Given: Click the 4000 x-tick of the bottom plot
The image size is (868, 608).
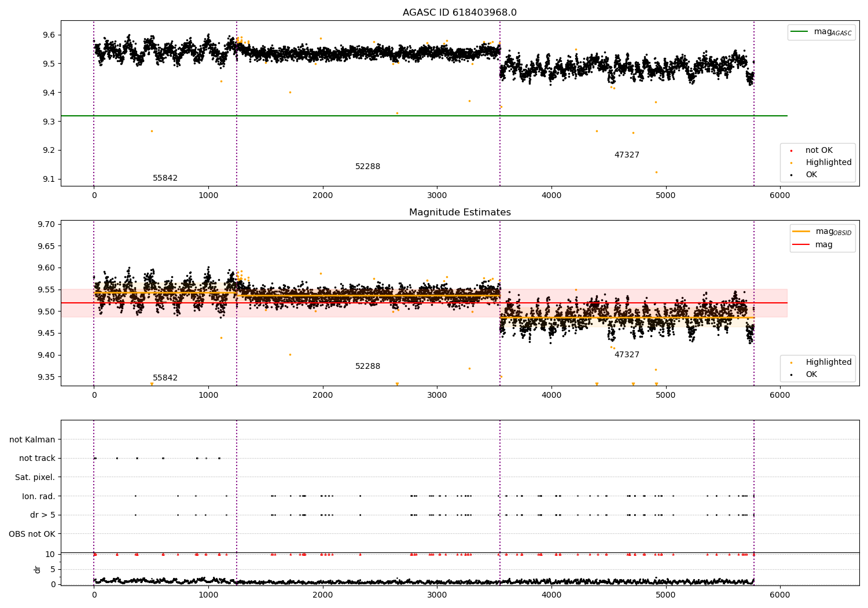Looking at the screenshot, I should pos(551,595).
